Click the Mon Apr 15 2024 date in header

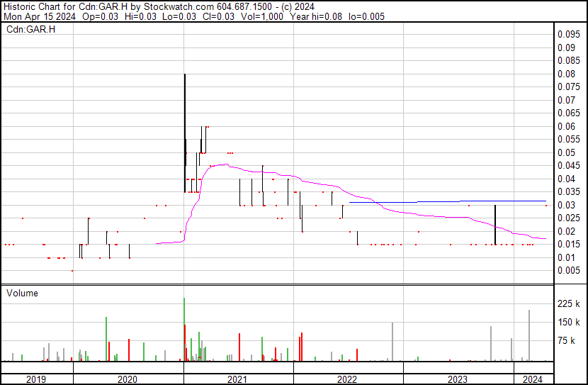[x=40, y=16]
